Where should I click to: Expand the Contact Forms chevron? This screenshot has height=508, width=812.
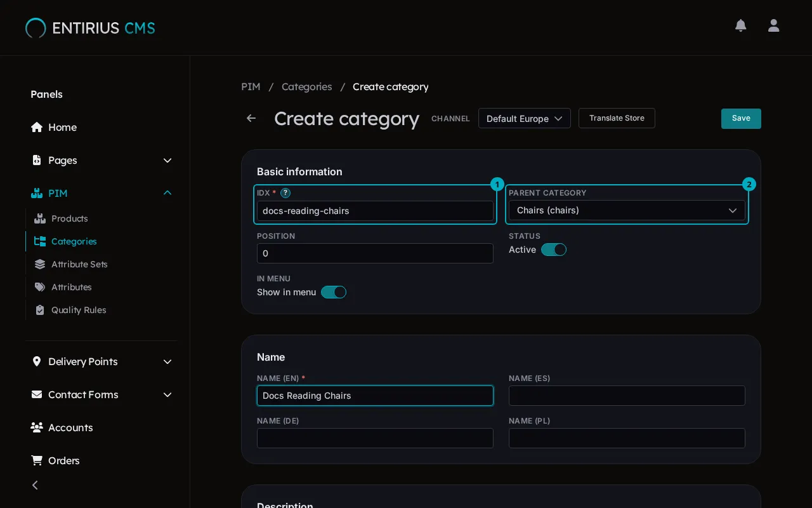167,394
